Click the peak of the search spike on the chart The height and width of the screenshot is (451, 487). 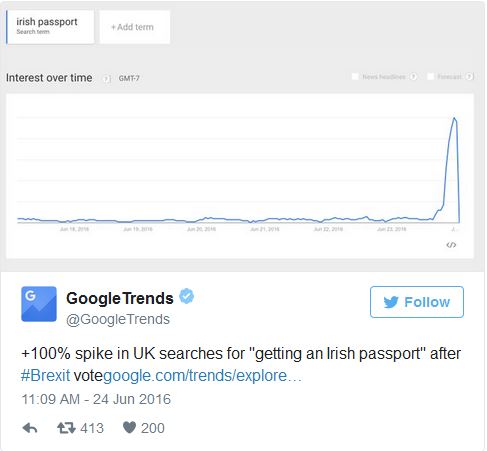[454, 118]
